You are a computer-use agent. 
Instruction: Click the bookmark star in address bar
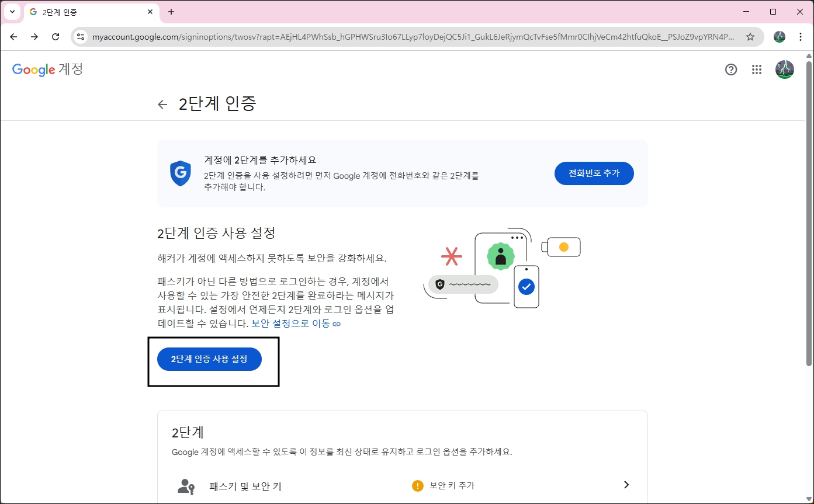(750, 36)
